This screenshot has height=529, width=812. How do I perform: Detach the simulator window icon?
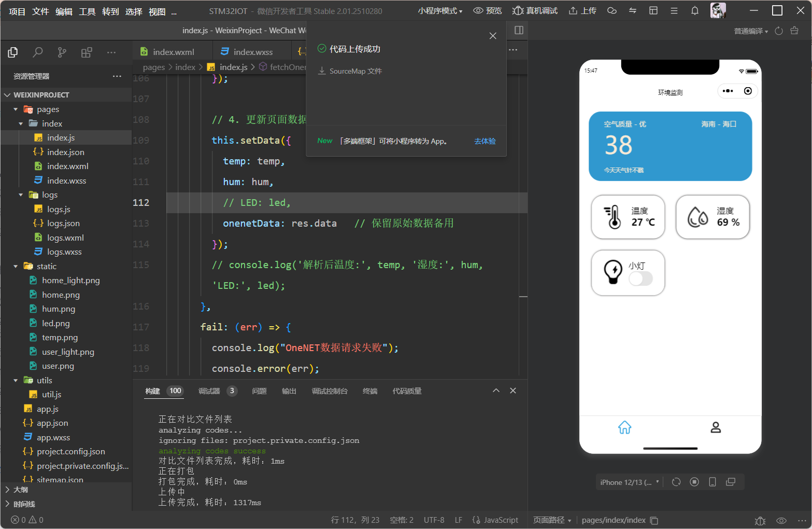(x=731, y=482)
